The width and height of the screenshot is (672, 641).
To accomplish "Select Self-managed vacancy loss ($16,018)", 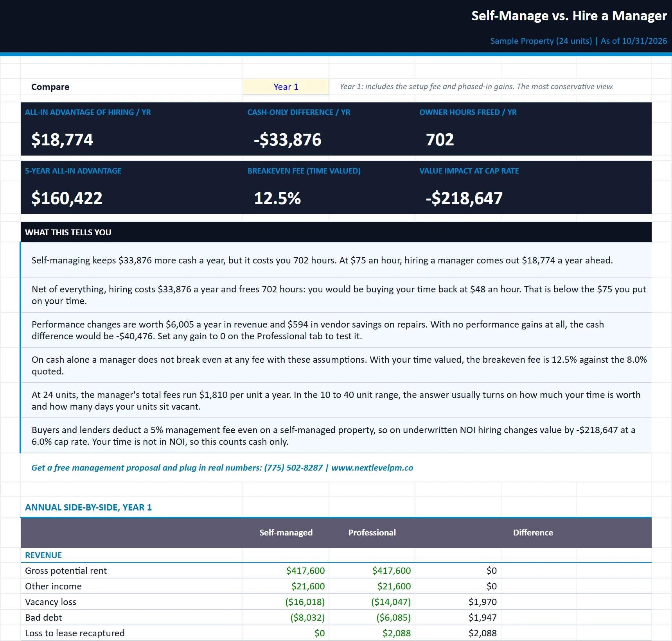I will [305, 602].
